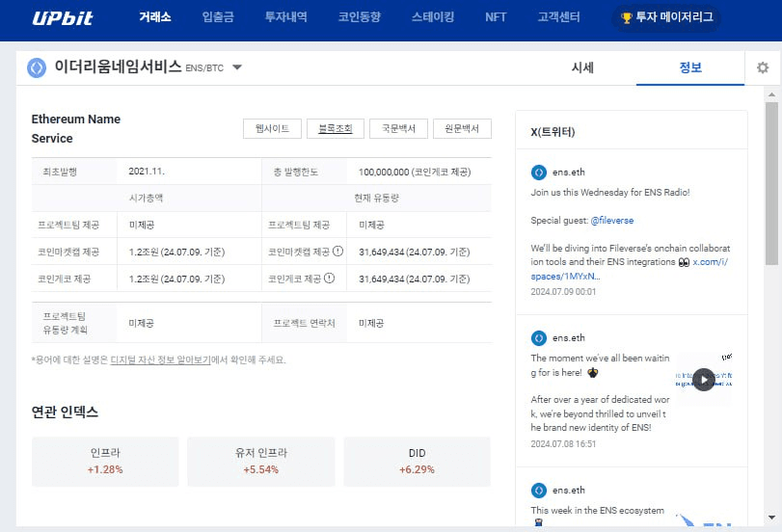Screen dimensions: 782x532
Task: Expand the ENS/BTC market dropdown arrow
Action: (x=237, y=67)
